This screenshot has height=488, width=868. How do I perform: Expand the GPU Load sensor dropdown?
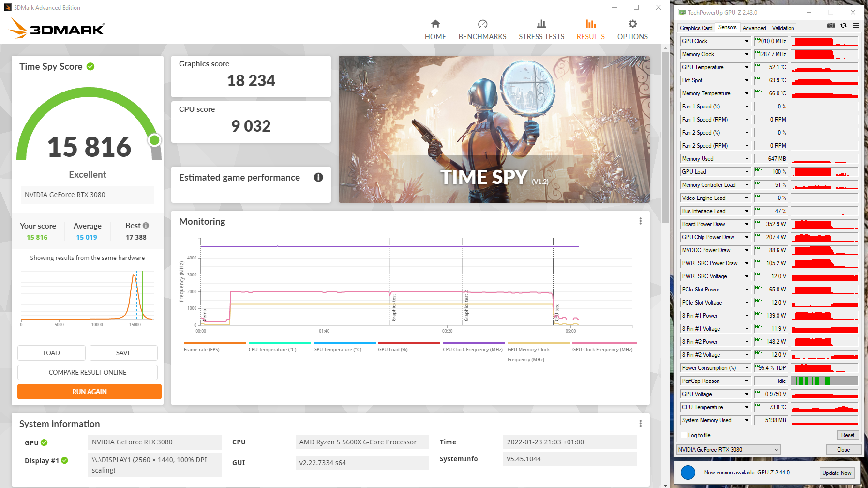pyautogui.click(x=747, y=172)
